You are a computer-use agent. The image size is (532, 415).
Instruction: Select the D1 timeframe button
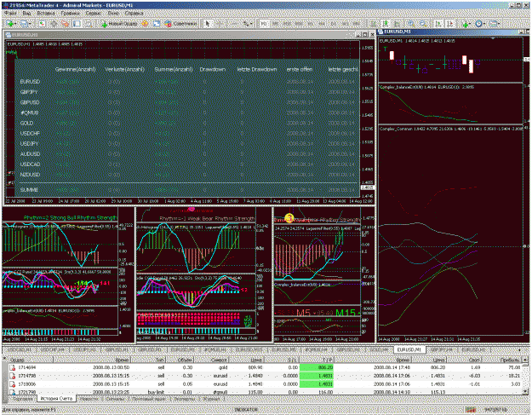tap(333, 24)
